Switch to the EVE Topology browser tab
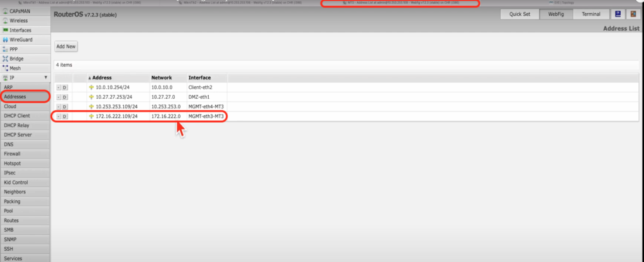Image resolution: width=644 pixels, height=262 pixels. (557, 3)
